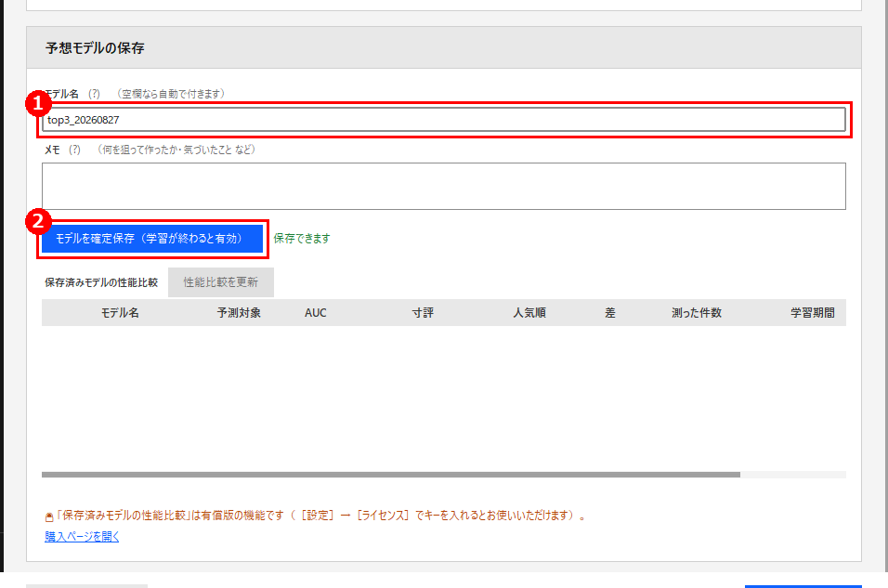Click the orange paid-feature notice text

(x=321, y=516)
